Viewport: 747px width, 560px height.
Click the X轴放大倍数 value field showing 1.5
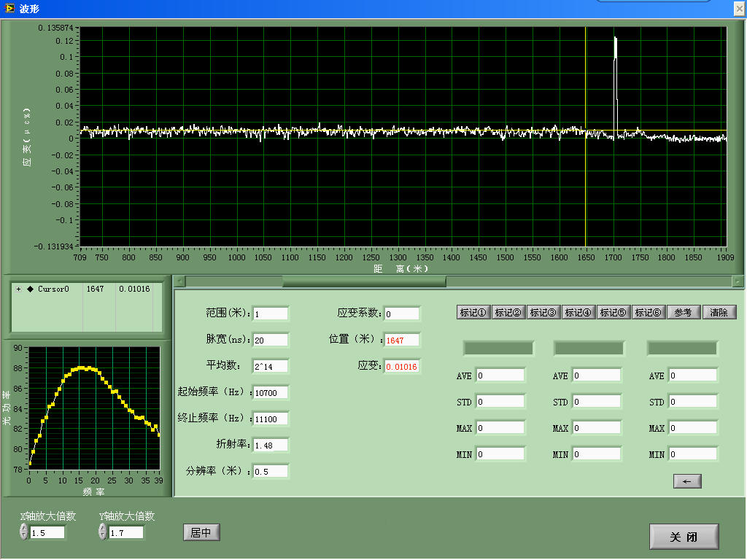(47, 532)
